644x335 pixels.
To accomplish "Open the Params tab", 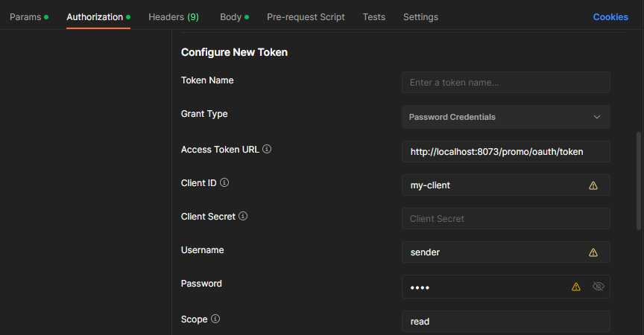I will (x=28, y=16).
